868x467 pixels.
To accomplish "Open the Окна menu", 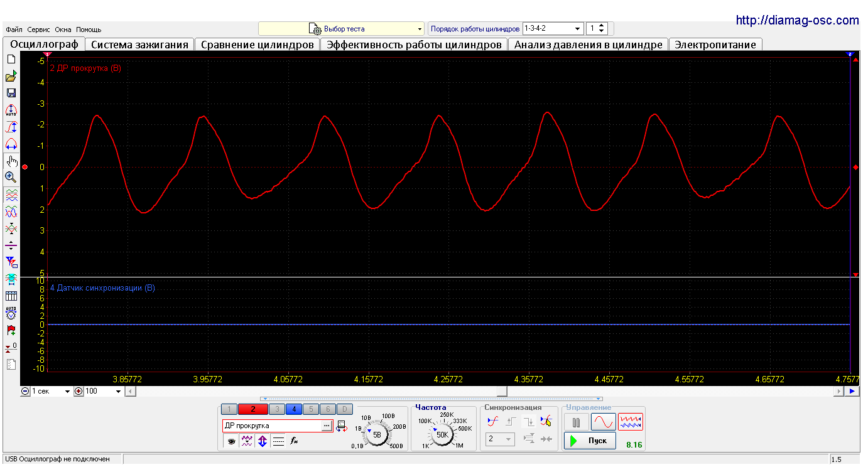I will coord(63,30).
